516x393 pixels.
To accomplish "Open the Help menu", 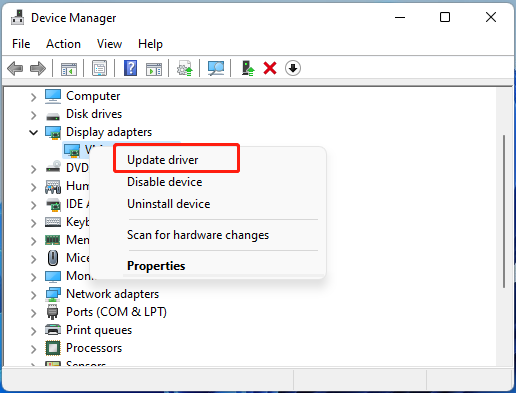I will (x=150, y=44).
